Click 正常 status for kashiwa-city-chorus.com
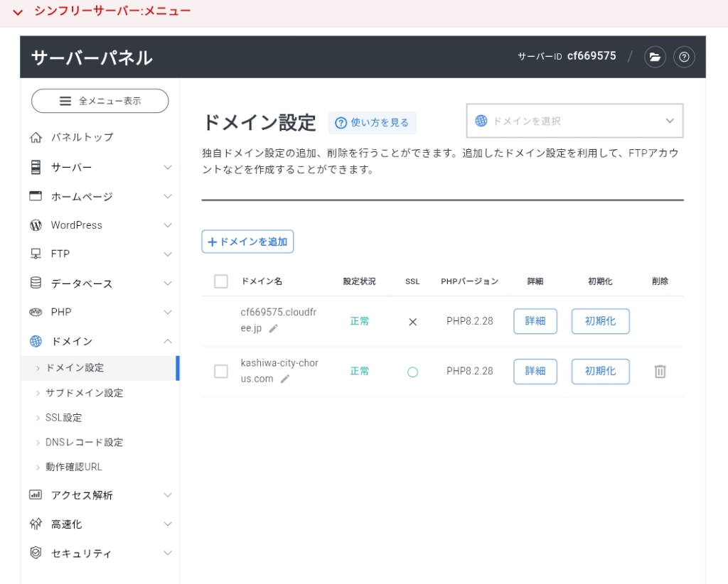The width and height of the screenshot is (728, 584). tap(359, 371)
